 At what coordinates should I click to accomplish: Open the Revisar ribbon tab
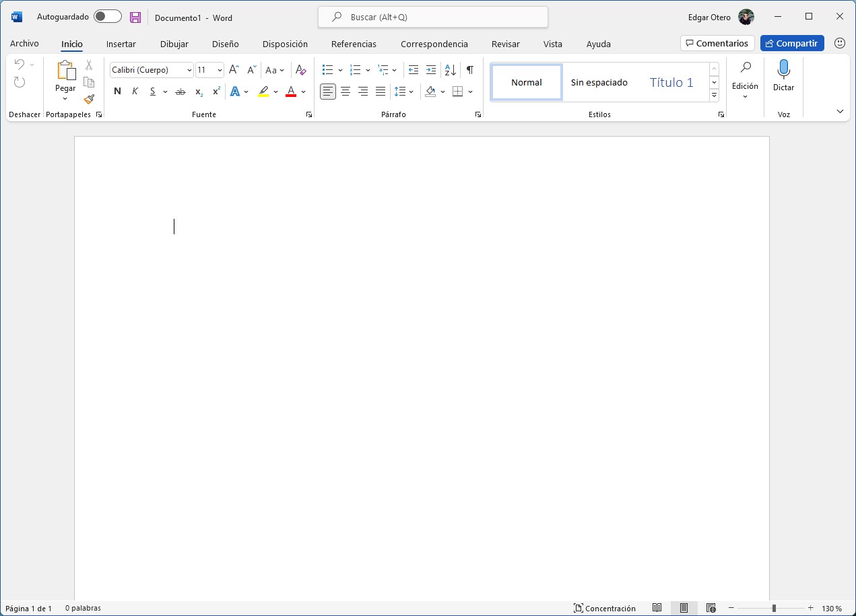coord(506,44)
